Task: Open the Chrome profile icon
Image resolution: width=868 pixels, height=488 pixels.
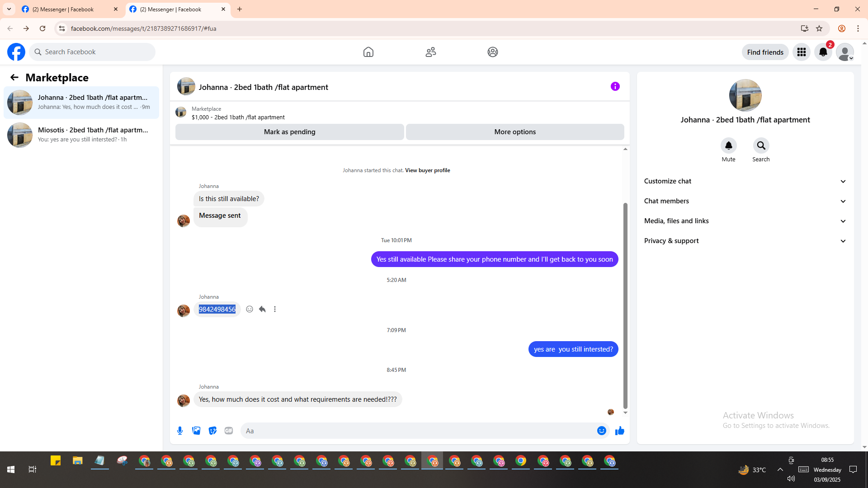Action: point(842,28)
